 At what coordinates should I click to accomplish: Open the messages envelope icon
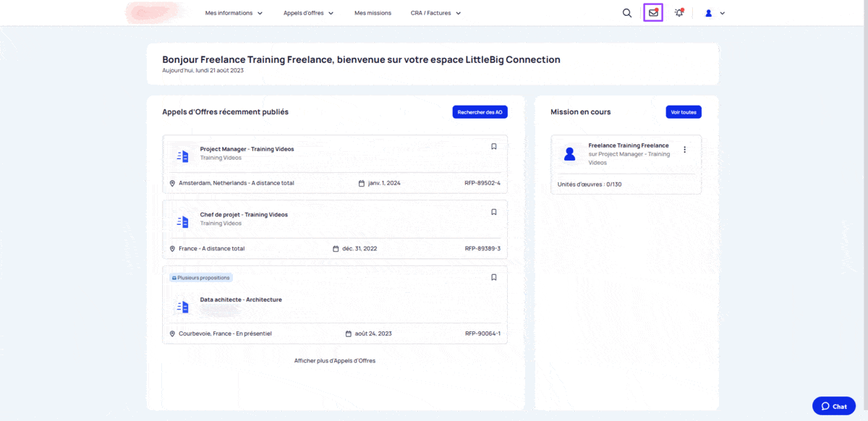(653, 12)
